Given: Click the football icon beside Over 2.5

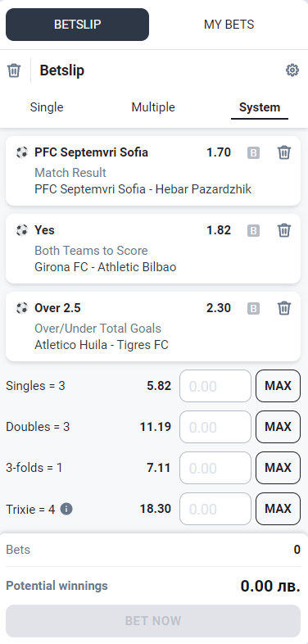Looking at the screenshot, I should tap(22, 308).
